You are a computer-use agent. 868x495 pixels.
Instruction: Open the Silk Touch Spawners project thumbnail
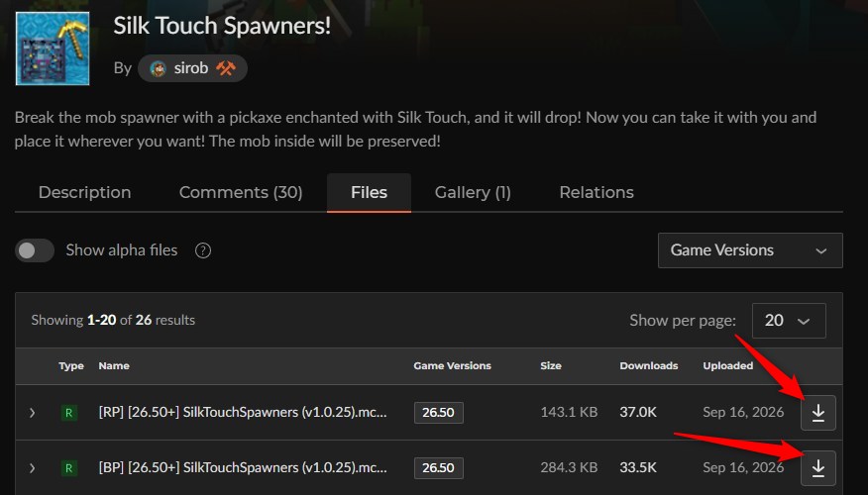tap(53, 49)
